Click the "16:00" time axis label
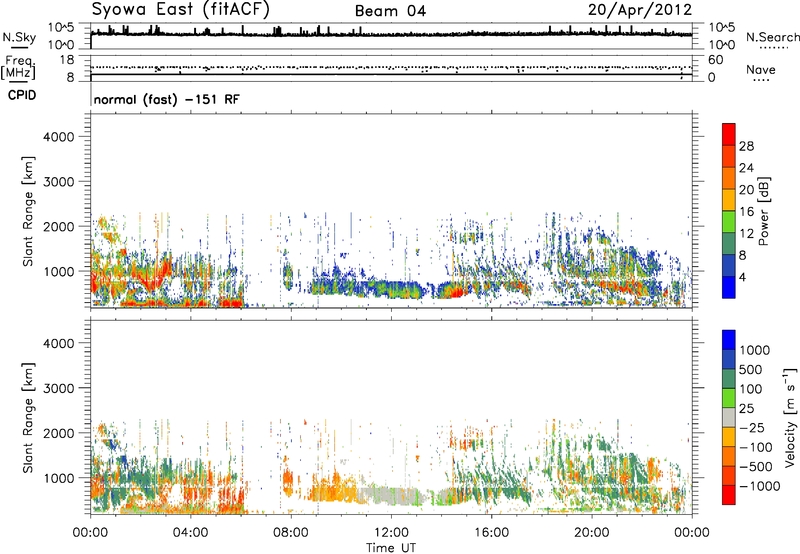The width and height of the screenshot is (800, 554). point(491,533)
